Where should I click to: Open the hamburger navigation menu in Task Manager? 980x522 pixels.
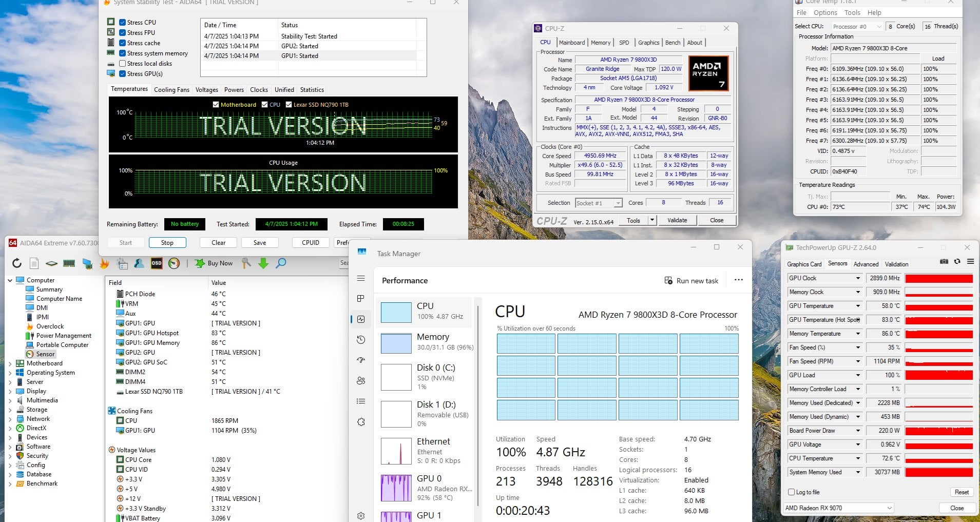point(361,278)
